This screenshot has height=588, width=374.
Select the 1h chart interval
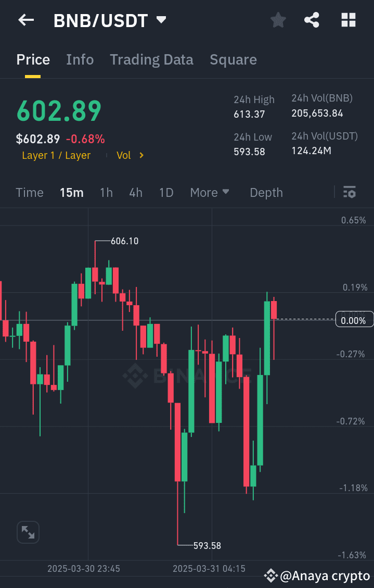click(106, 192)
